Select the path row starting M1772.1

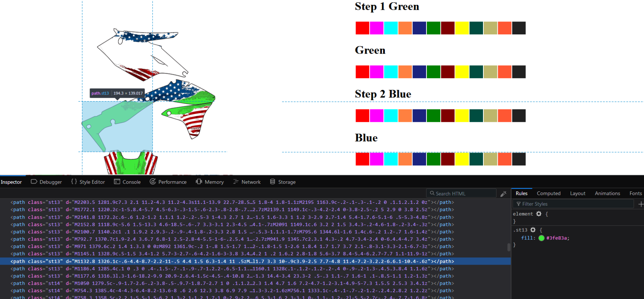(255, 210)
